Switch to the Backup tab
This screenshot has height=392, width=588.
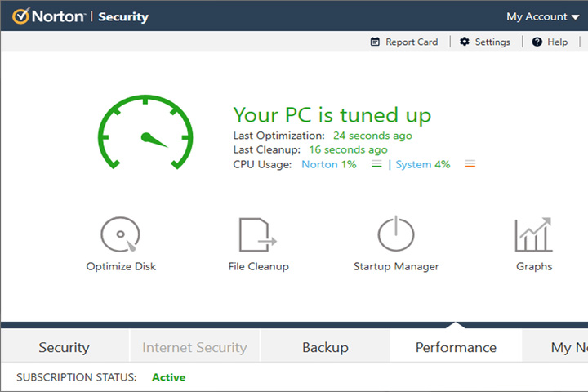coord(325,347)
